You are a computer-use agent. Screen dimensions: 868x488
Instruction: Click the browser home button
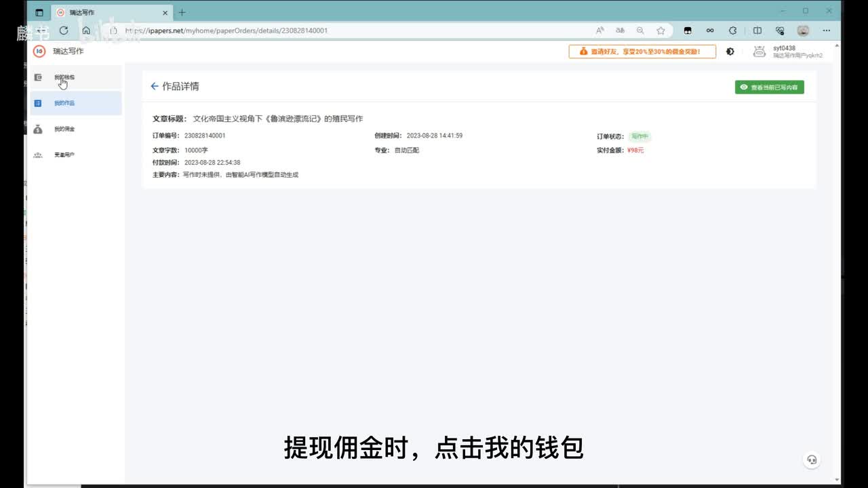86,30
